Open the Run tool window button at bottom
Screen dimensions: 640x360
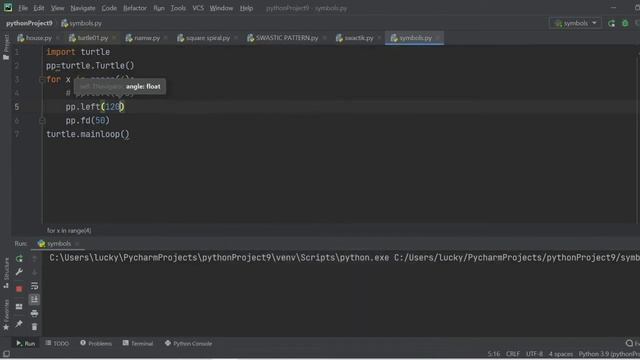[25, 344]
